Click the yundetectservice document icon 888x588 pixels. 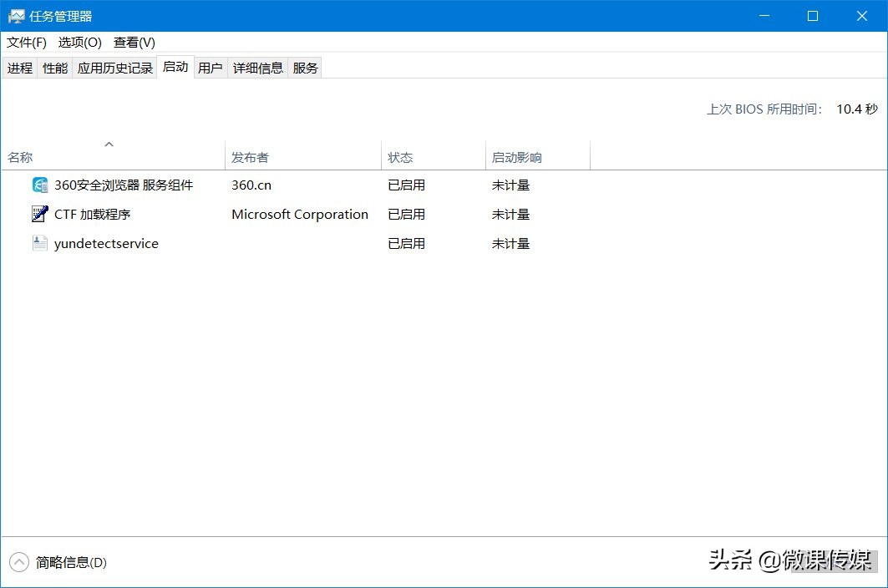39,243
